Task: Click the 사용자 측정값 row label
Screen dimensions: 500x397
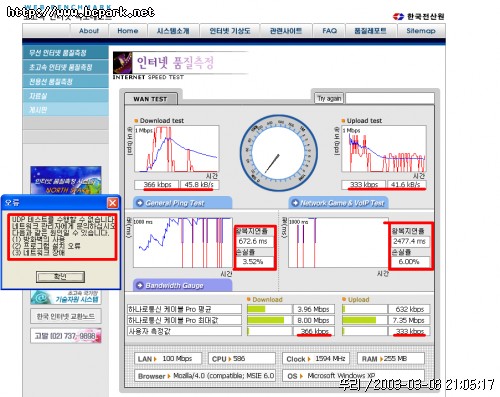Action: 184,331
